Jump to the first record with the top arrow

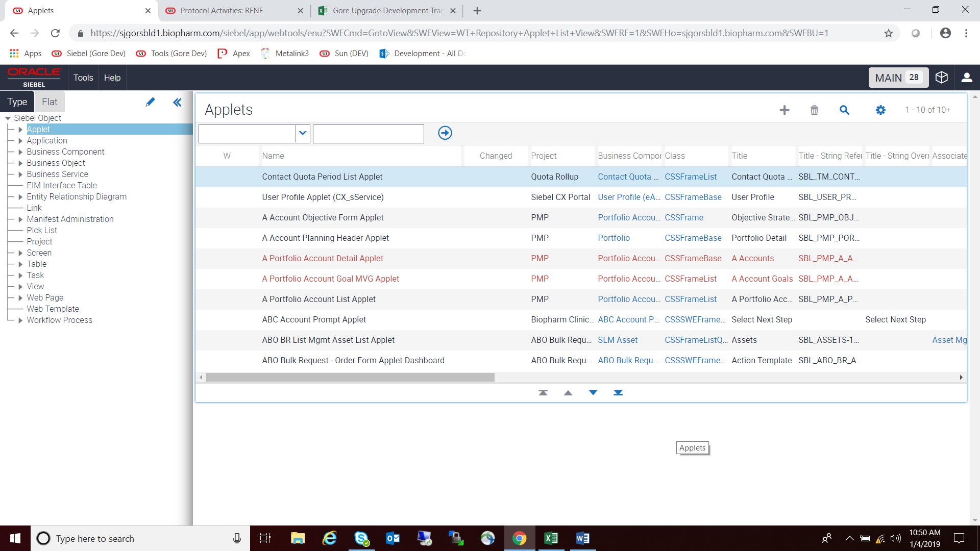[x=543, y=392]
